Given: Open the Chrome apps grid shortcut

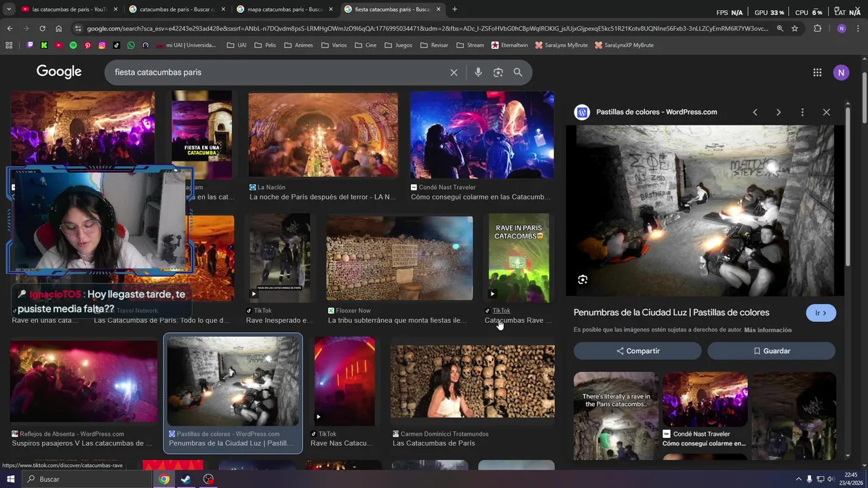Looking at the screenshot, I should coord(9,45).
